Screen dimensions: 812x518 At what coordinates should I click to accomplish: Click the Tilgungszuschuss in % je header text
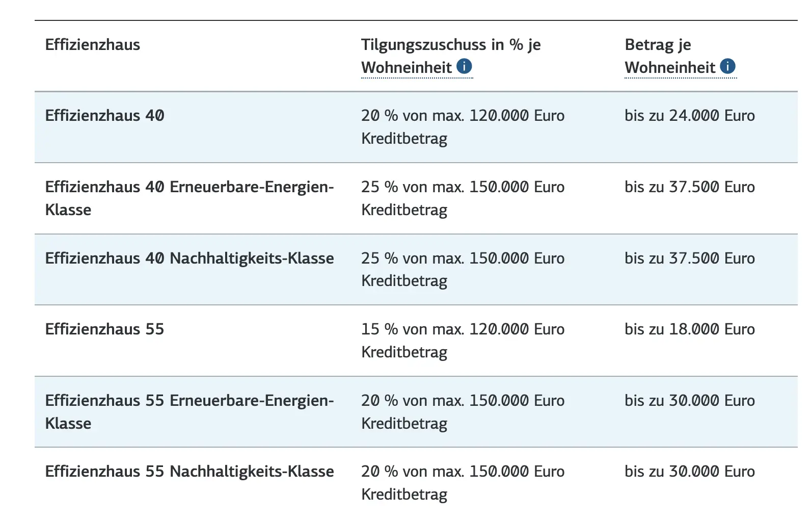(x=451, y=45)
